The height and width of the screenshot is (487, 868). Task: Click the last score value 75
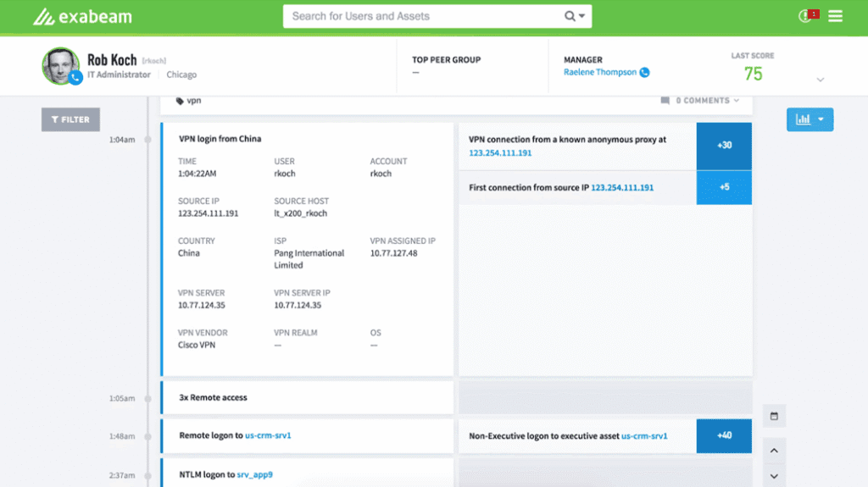pyautogui.click(x=753, y=74)
